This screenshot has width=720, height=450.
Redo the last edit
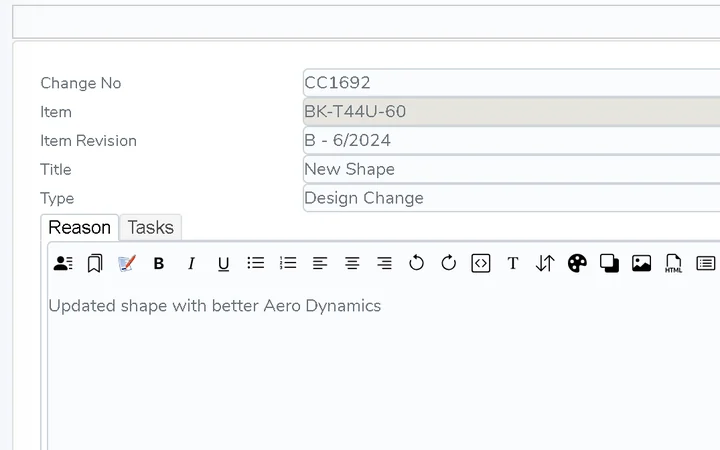[449, 263]
